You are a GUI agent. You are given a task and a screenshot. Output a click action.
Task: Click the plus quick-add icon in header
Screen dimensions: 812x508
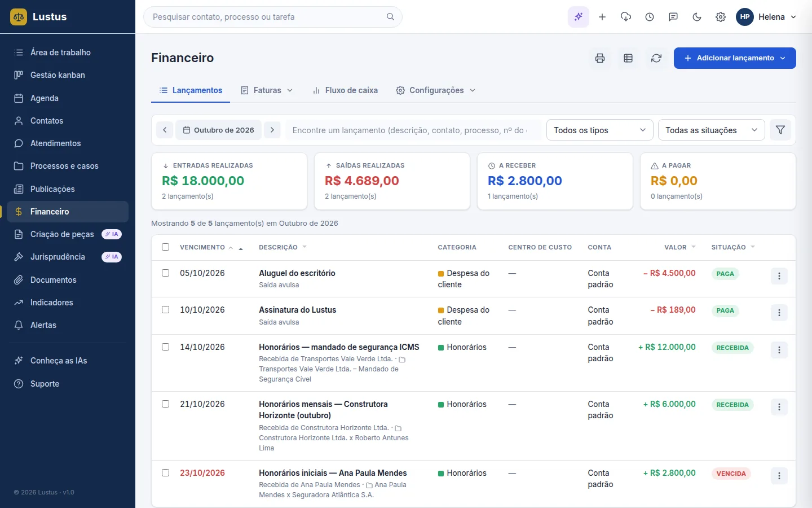(x=602, y=17)
